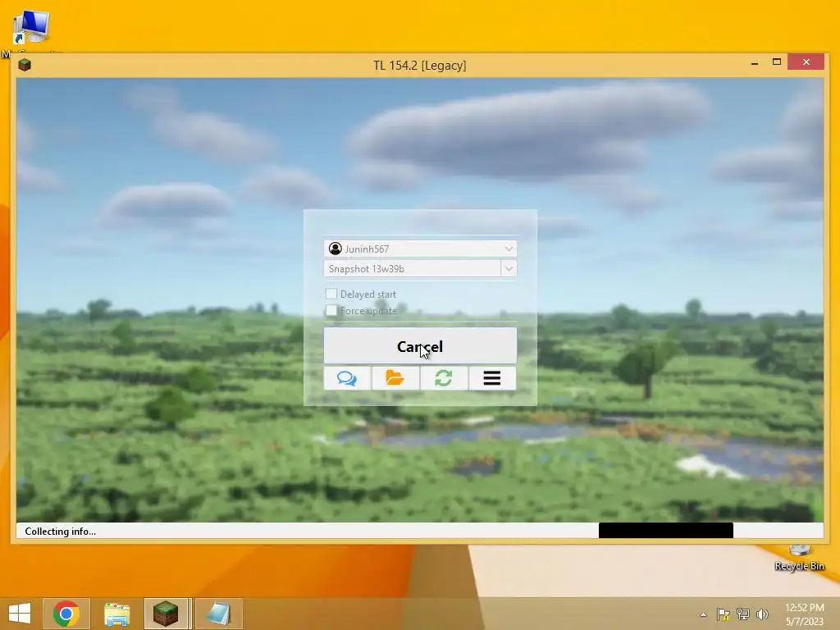The width and height of the screenshot is (840, 630).
Task: Expand the Snapshot 13w39b version arrow
Action: click(509, 268)
